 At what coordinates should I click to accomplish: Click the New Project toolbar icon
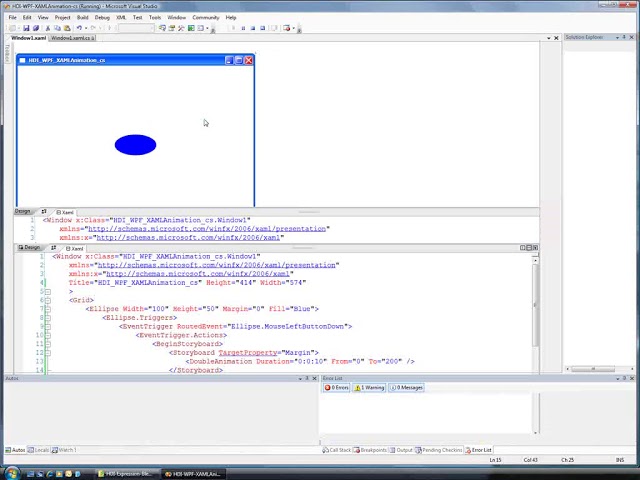click(12, 28)
